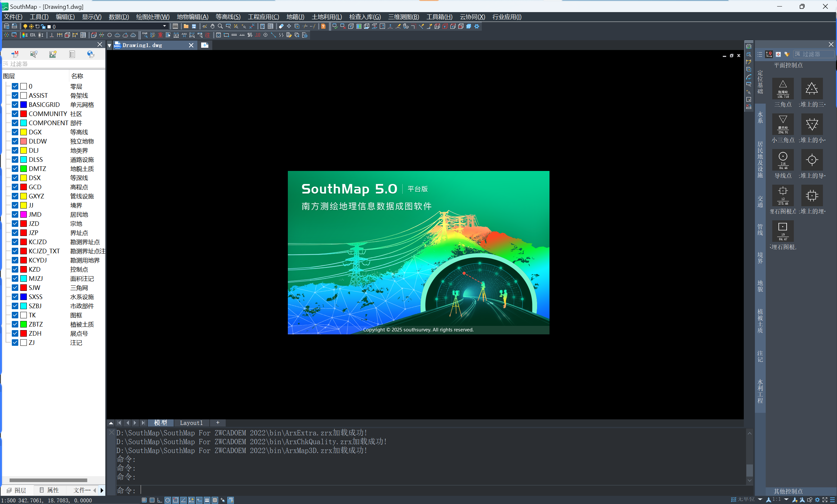Click the code search icon in toolbar
The height and width of the screenshot is (504, 837).
point(145,35)
